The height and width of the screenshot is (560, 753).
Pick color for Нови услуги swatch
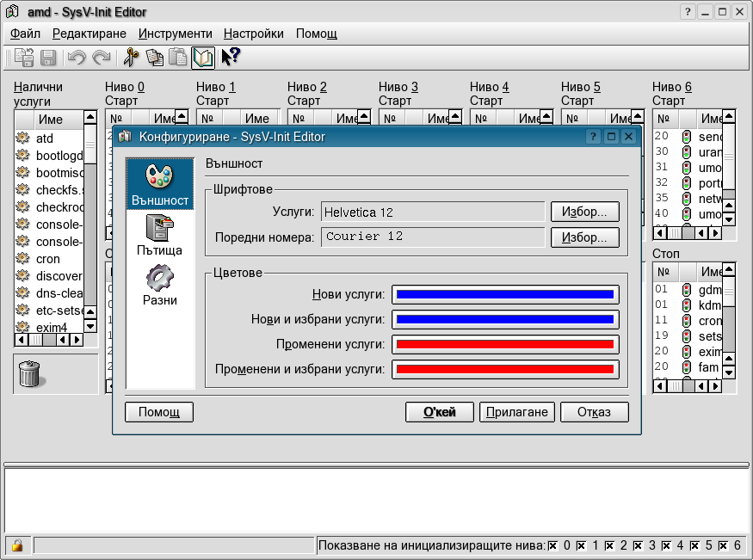click(x=505, y=294)
